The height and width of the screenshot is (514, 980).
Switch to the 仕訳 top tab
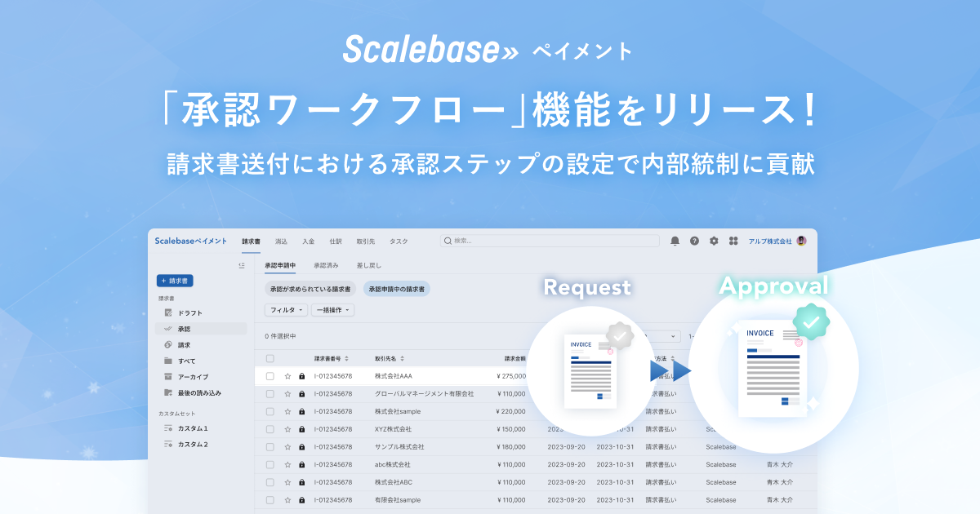tap(336, 241)
